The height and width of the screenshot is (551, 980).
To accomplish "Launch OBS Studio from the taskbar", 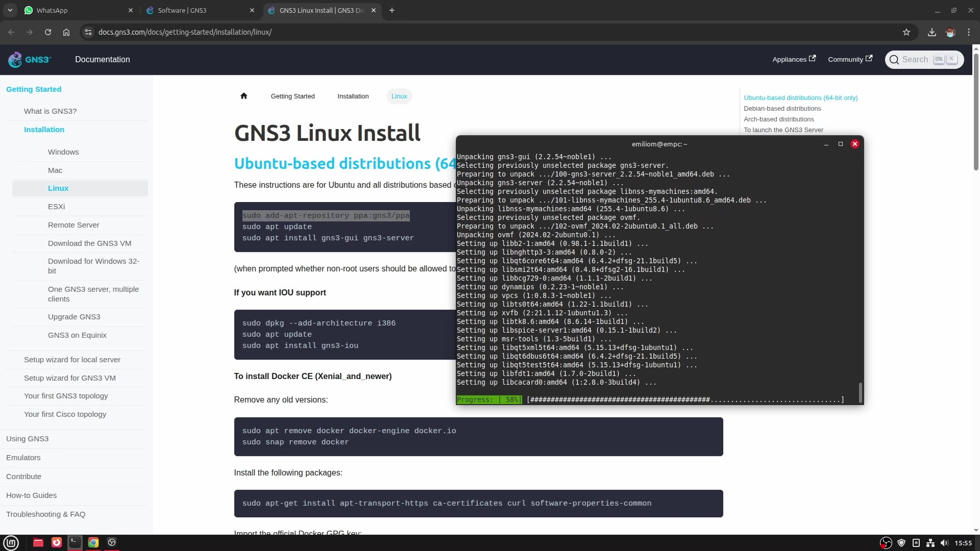I will click(x=111, y=542).
